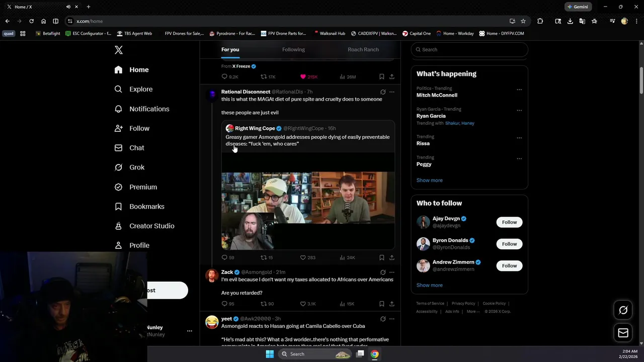Open Bookmarks in the sidebar
644x362 pixels.
[139, 207]
